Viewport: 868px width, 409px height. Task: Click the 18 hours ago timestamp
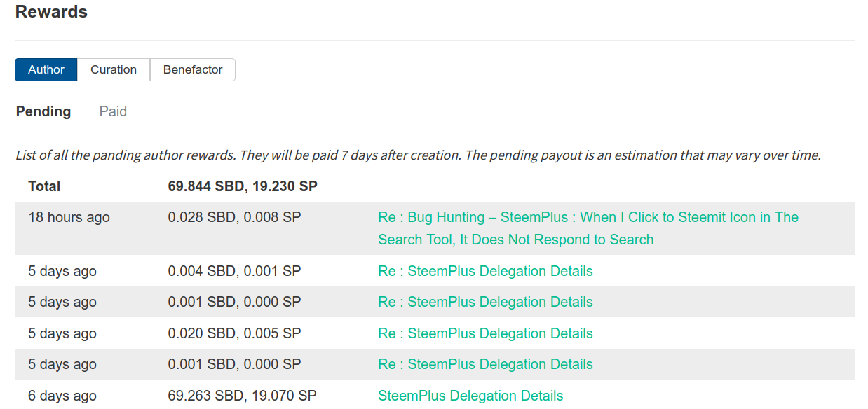69,217
